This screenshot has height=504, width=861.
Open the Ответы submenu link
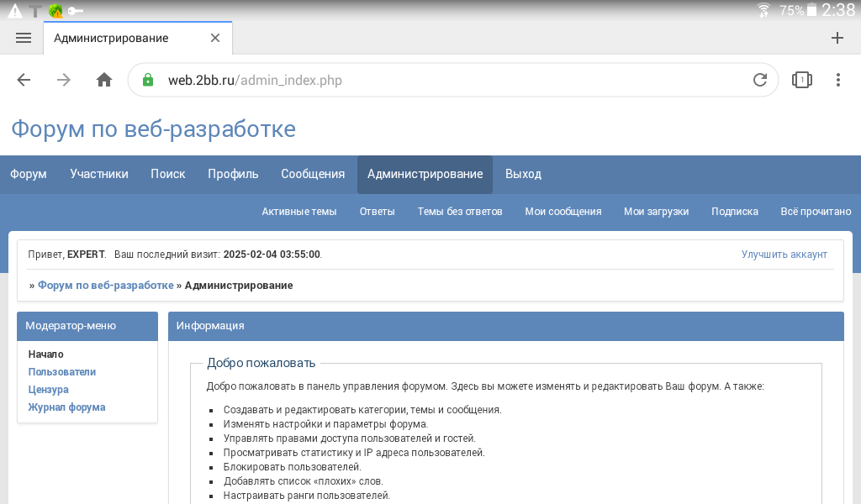378,212
